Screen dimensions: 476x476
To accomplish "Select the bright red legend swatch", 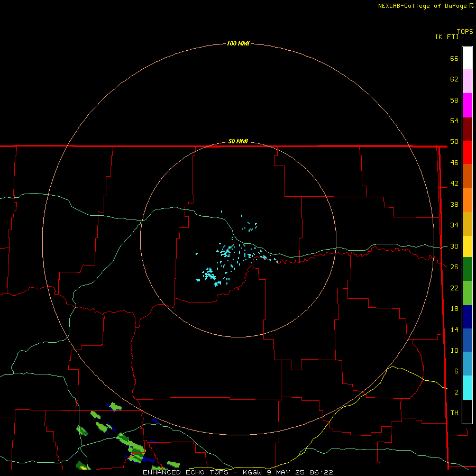I will pos(467,152).
